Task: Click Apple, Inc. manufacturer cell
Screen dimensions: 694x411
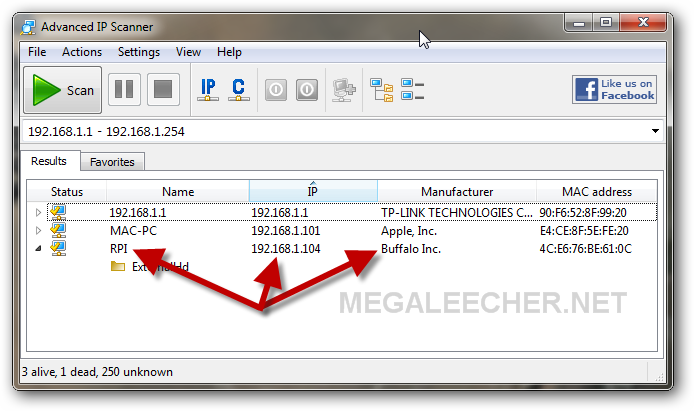Action: 409,231
